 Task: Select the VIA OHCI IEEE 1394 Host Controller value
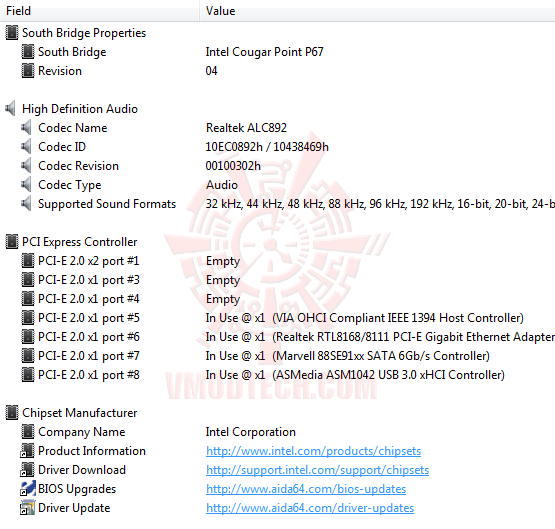pos(365,318)
